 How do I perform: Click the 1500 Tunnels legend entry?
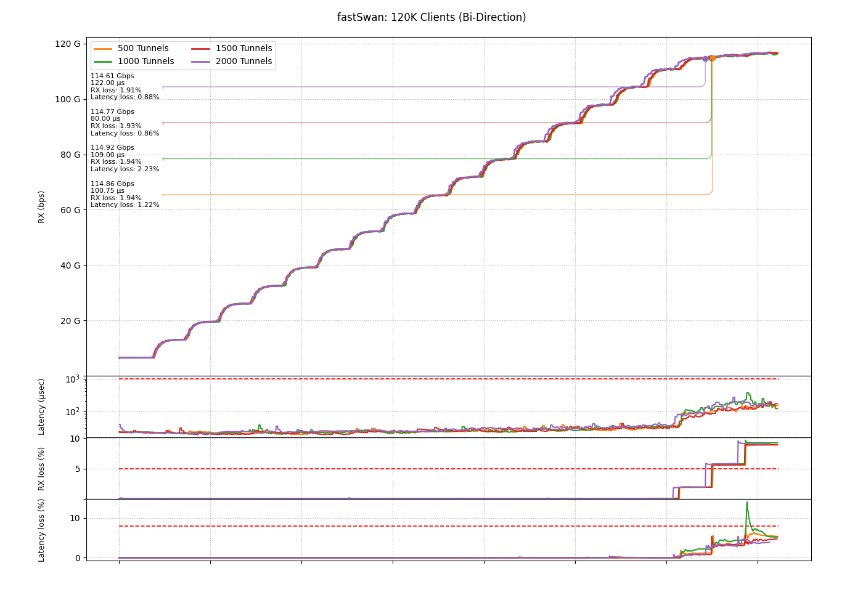(x=232, y=48)
